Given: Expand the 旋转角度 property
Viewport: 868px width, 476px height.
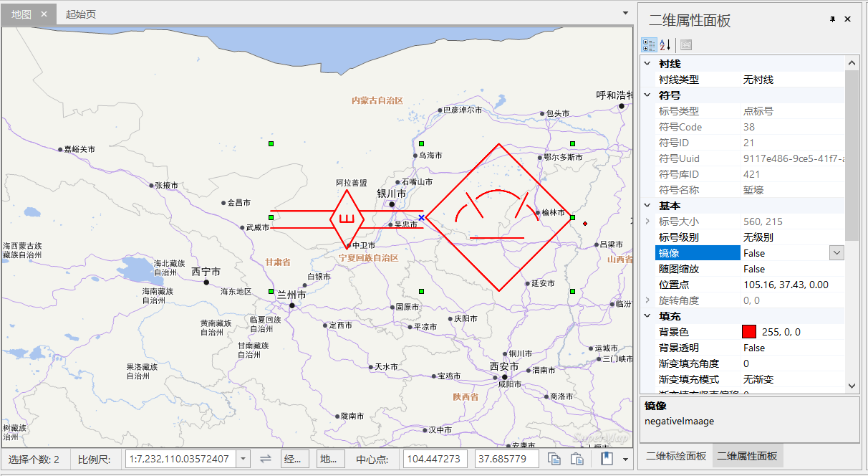Looking at the screenshot, I should coord(647,300).
